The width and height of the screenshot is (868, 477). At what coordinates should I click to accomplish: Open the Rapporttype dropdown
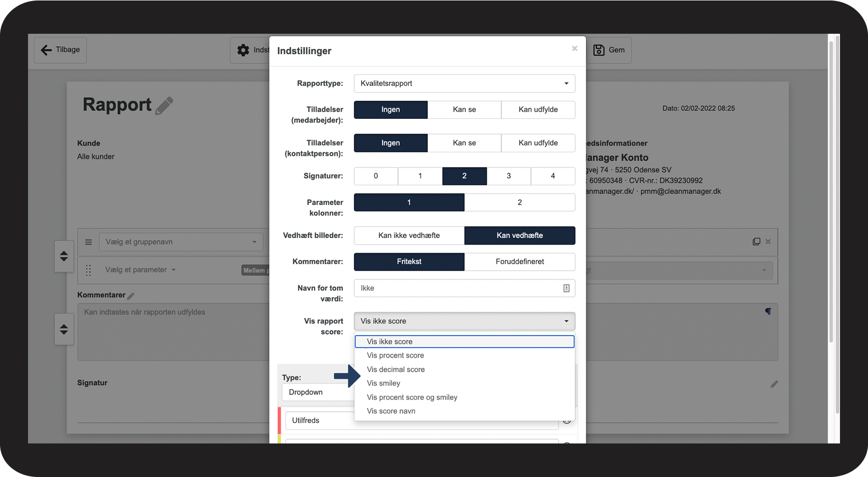pos(464,84)
